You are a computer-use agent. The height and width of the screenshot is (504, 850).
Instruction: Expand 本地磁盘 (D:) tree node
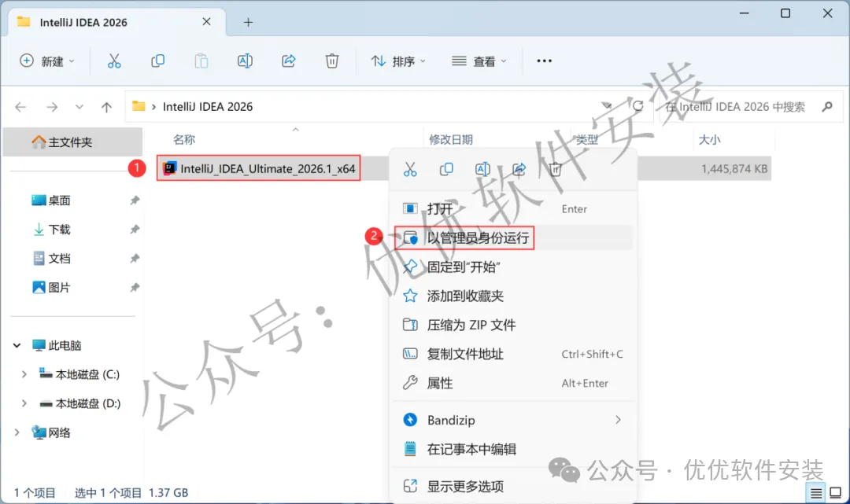pos(24,404)
